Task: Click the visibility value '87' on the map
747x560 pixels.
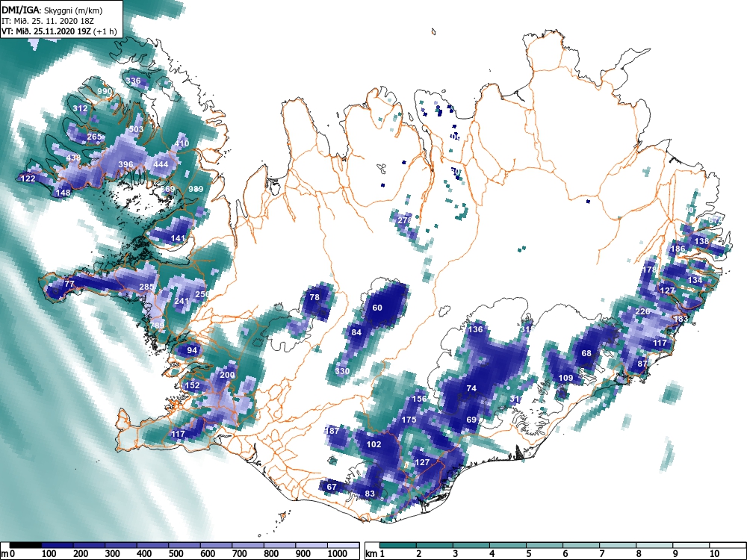Action: tap(642, 364)
